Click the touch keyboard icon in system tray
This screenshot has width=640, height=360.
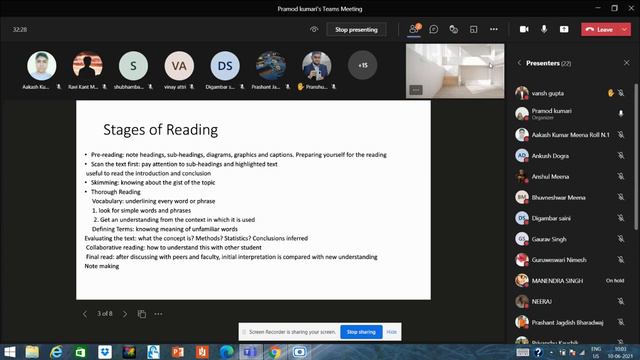click(x=522, y=352)
